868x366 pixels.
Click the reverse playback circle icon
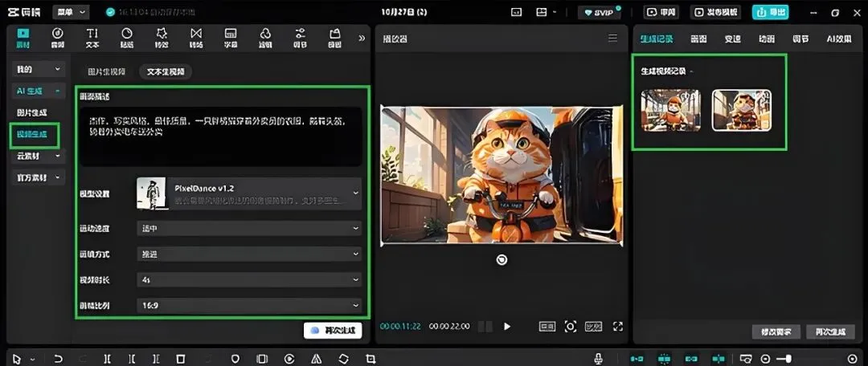click(289, 359)
